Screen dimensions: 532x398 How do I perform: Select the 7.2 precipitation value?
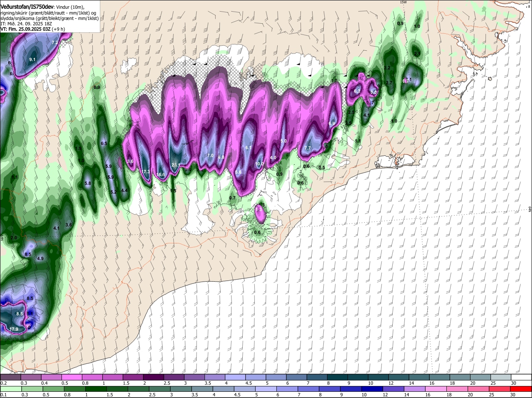pyautogui.click(x=54, y=42)
